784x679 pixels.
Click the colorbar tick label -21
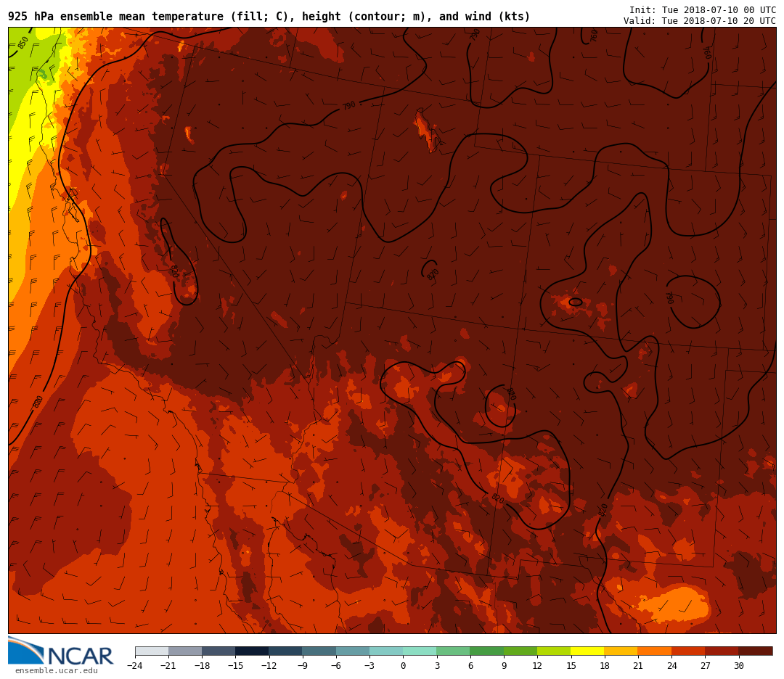[x=168, y=666]
